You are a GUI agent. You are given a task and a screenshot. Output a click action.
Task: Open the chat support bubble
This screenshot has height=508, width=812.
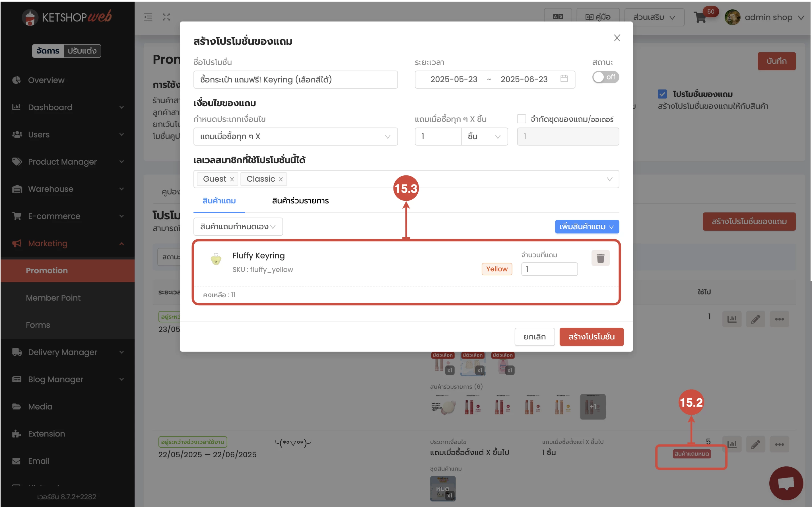786,483
